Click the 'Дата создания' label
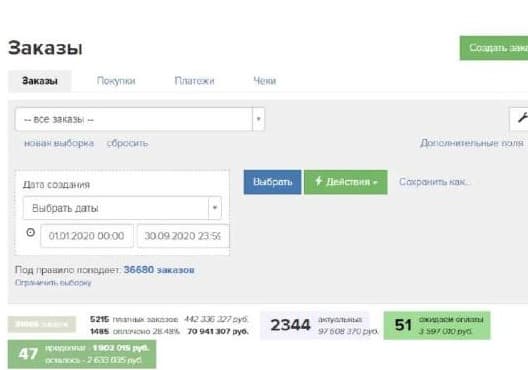Viewport: 528px width, 370px height. (56, 185)
